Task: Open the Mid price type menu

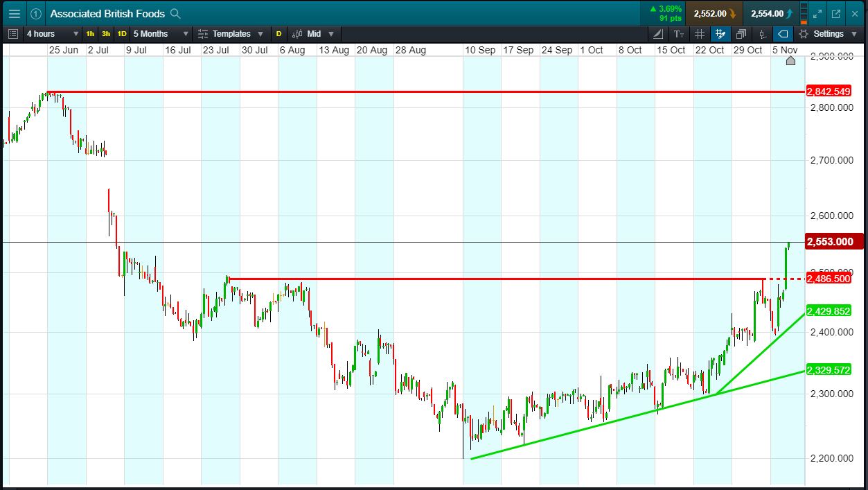Action: click(313, 33)
